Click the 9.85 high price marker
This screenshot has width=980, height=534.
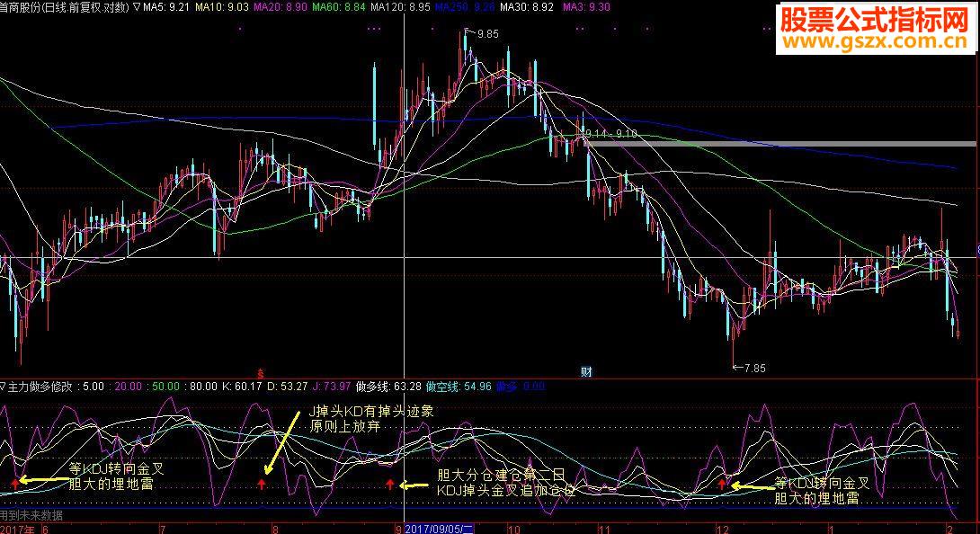(487, 34)
